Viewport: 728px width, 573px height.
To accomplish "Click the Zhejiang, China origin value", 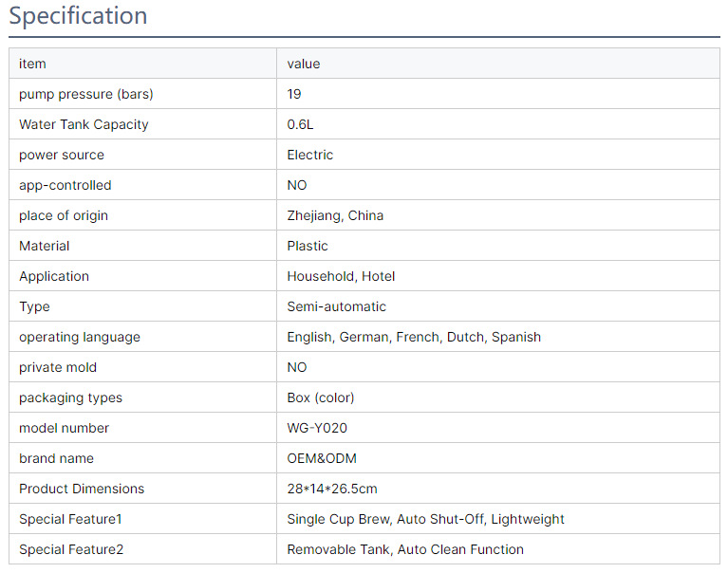I will pyautogui.click(x=335, y=215).
